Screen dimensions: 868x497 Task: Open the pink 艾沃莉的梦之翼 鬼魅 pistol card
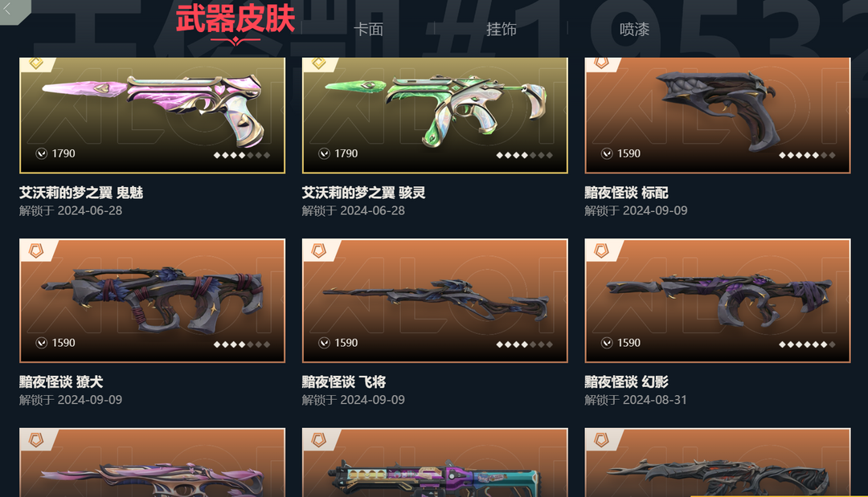pyautogui.click(x=152, y=115)
